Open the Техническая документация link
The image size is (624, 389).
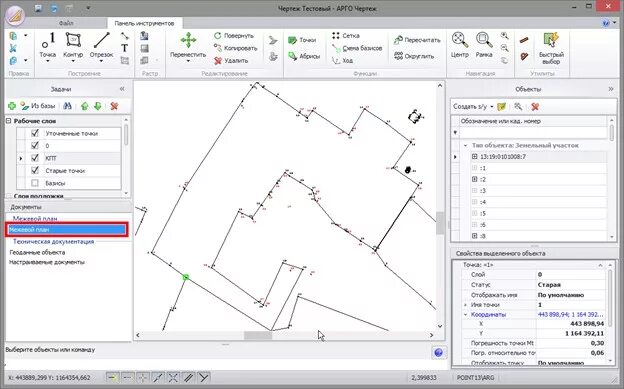(x=53, y=242)
